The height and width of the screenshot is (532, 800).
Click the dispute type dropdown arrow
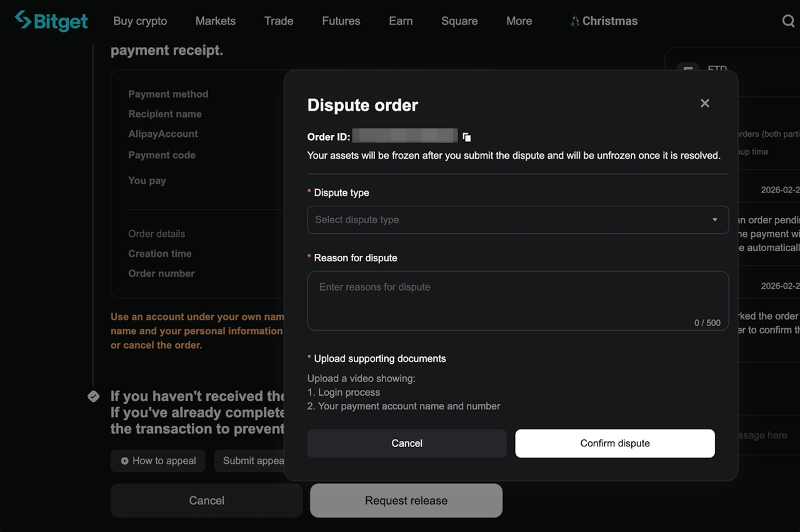pos(715,219)
